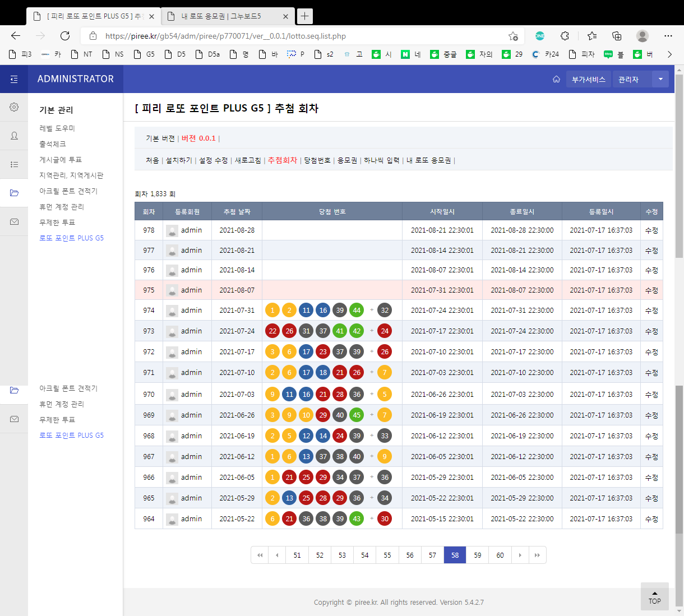Image resolution: width=684 pixels, height=616 pixels.
Task: Open browser settings ellipsis menu
Action: click(668, 36)
